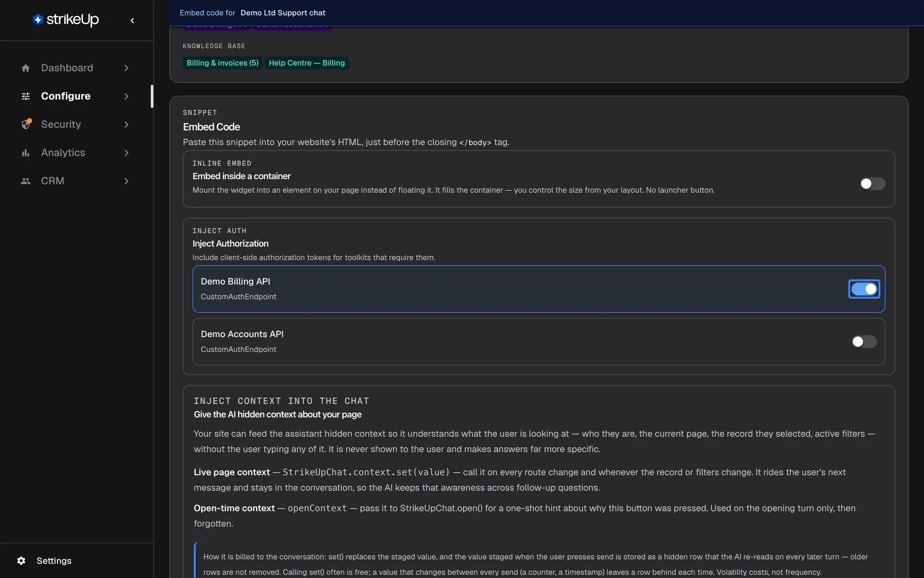The width and height of the screenshot is (924, 578).
Task: Collapse the sidebar with the back chevron
Action: pos(132,21)
